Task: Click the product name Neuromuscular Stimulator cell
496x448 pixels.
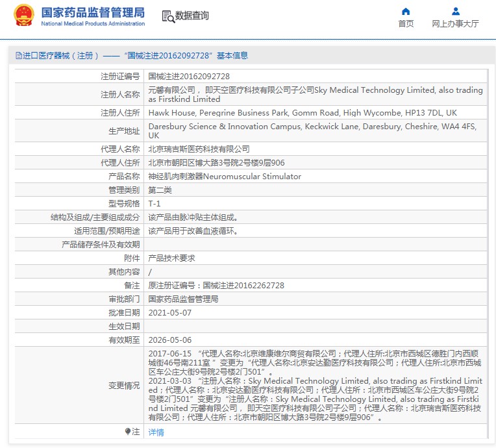Action: point(225,176)
